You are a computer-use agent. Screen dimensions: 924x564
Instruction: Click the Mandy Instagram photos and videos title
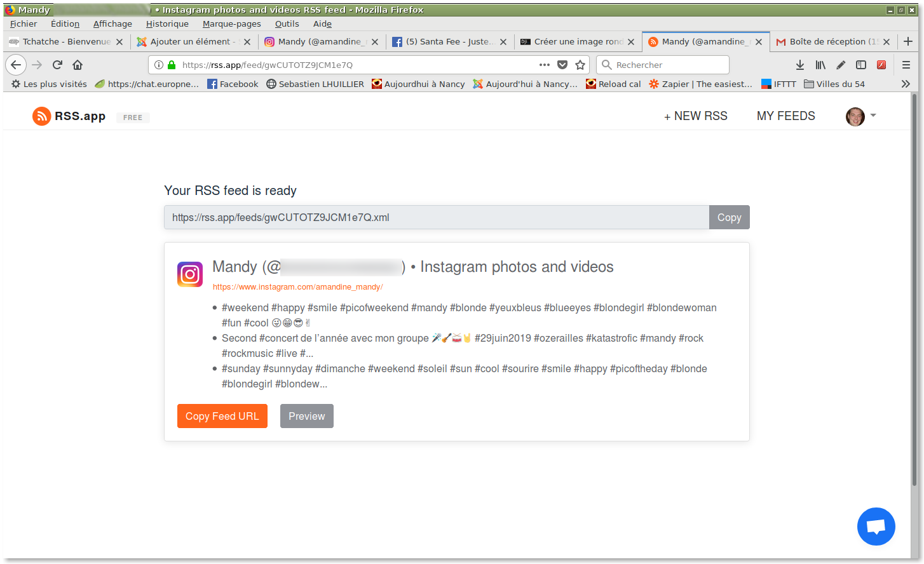tap(413, 267)
